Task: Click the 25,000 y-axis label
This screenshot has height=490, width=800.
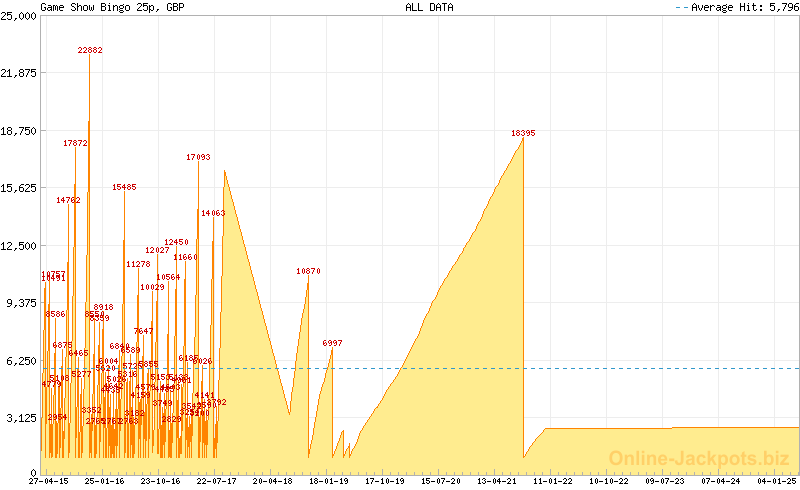Action: [x=20, y=16]
